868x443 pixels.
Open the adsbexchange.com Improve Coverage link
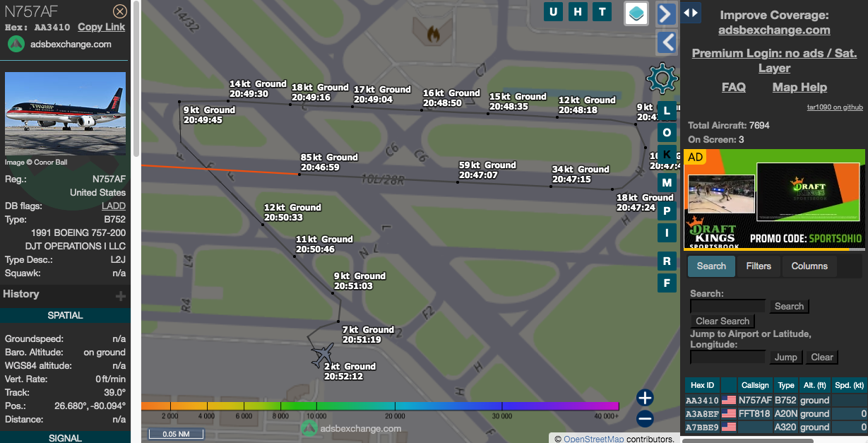click(x=774, y=30)
